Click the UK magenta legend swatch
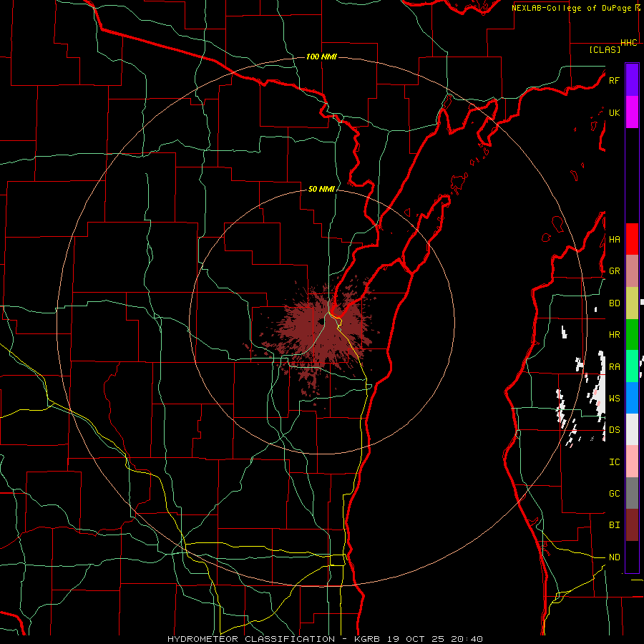This screenshot has width=644, height=644. [x=632, y=112]
